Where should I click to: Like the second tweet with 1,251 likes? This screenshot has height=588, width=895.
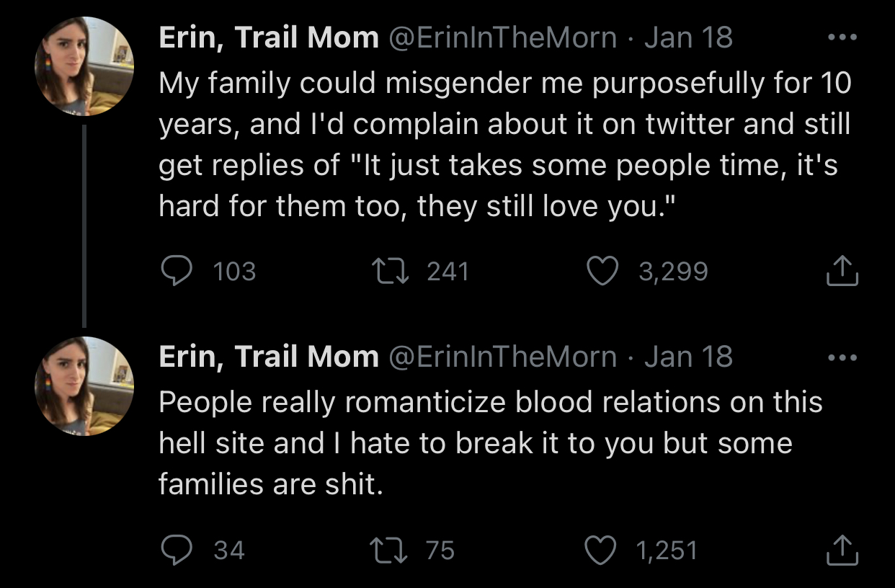coord(602,551)
